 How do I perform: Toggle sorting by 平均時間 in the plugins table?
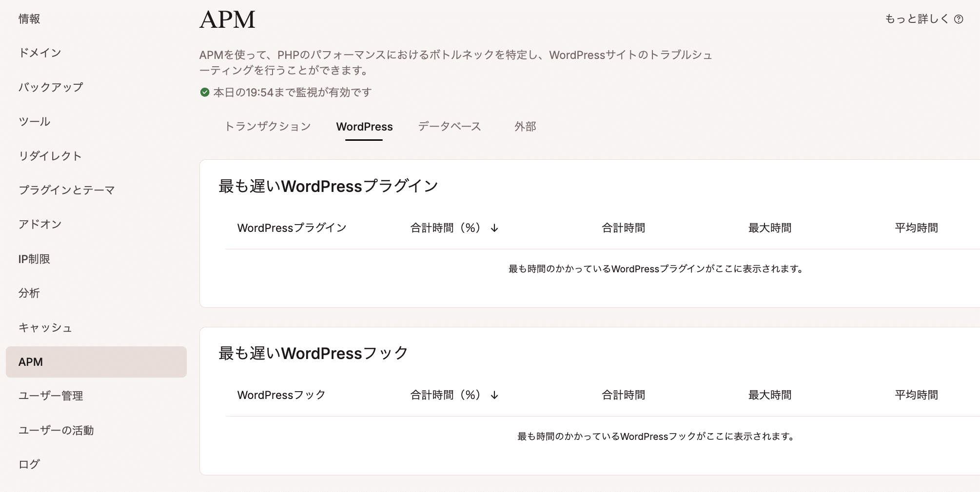916,228
